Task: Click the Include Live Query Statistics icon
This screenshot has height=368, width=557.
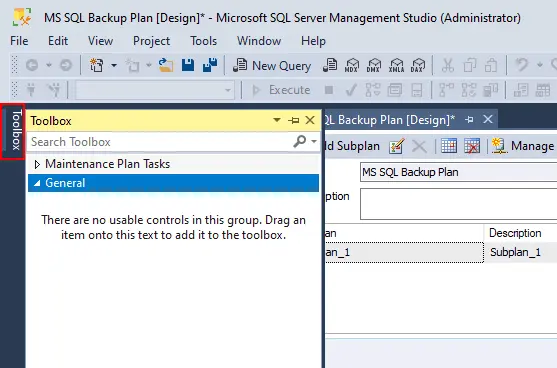Action: pyautogui.click(x=469, y=90)
